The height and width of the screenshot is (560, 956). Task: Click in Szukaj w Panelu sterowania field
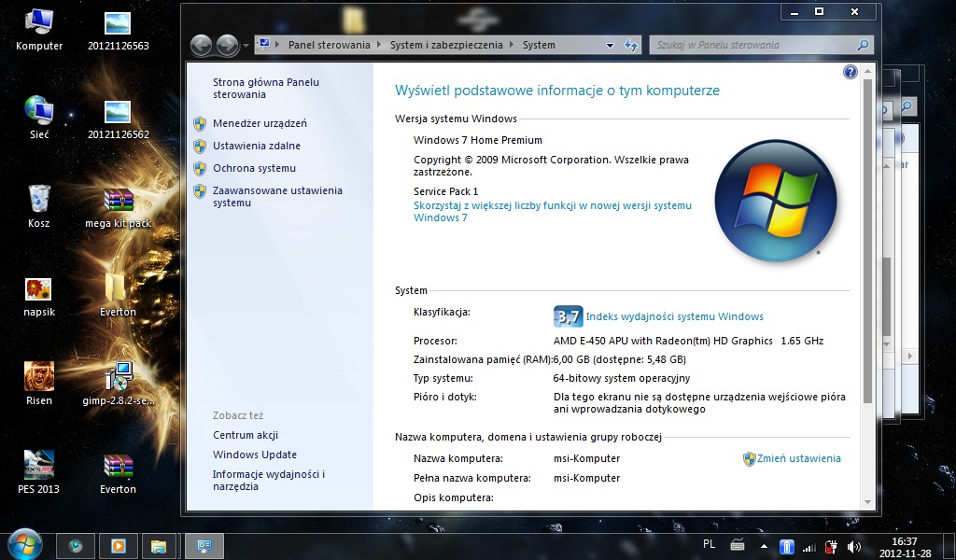[753, 45]
